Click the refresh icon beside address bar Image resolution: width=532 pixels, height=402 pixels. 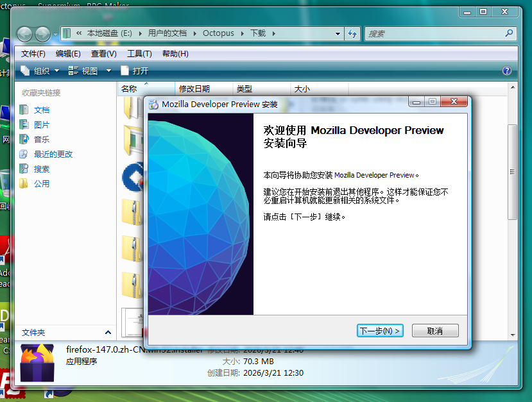pyautogui.click(x=352, y=34)
